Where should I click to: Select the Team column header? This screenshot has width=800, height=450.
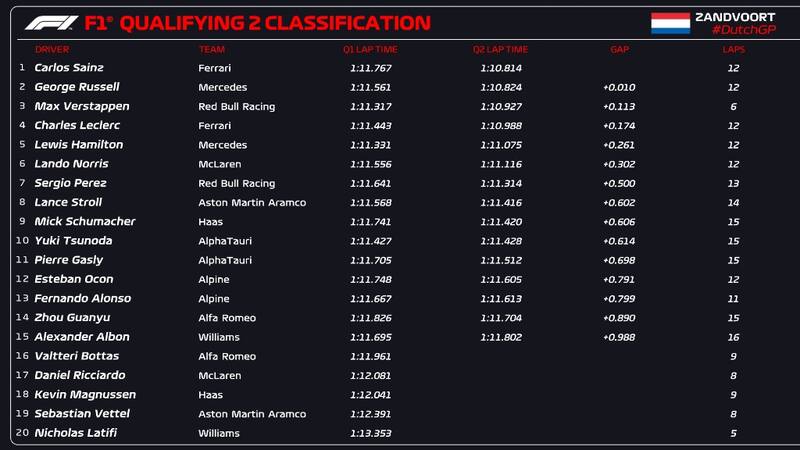[x=211, y=49]
